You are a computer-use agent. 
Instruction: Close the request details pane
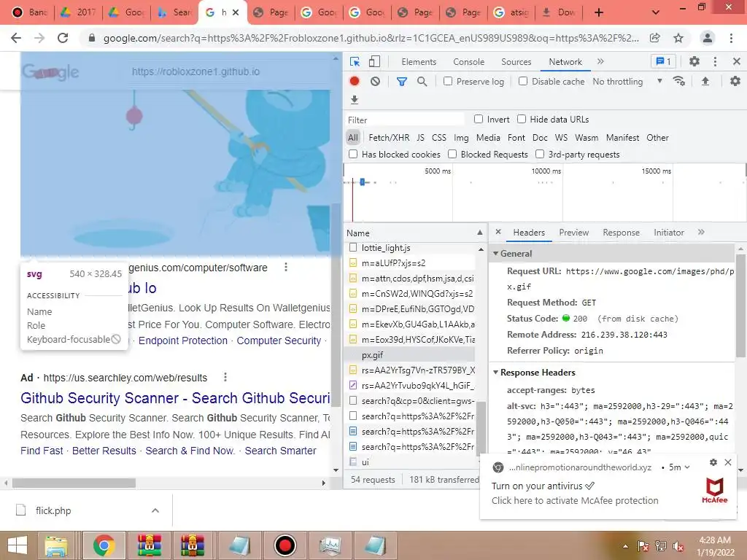498,232
